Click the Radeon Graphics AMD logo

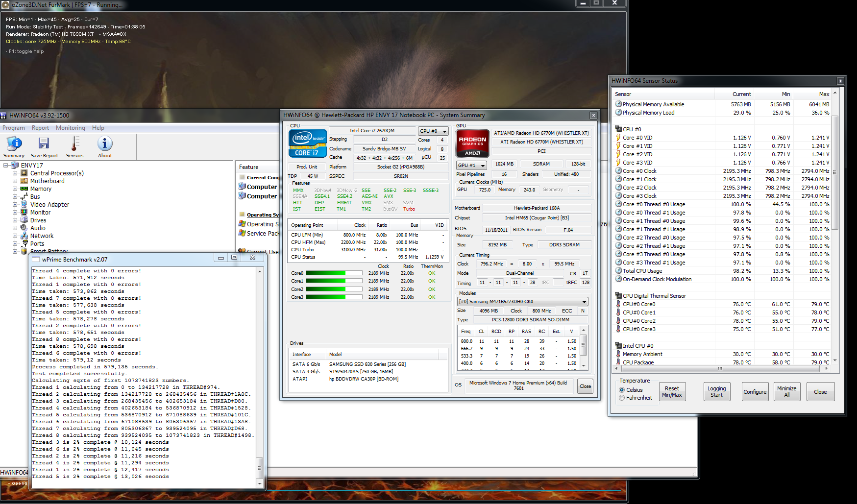472,143
